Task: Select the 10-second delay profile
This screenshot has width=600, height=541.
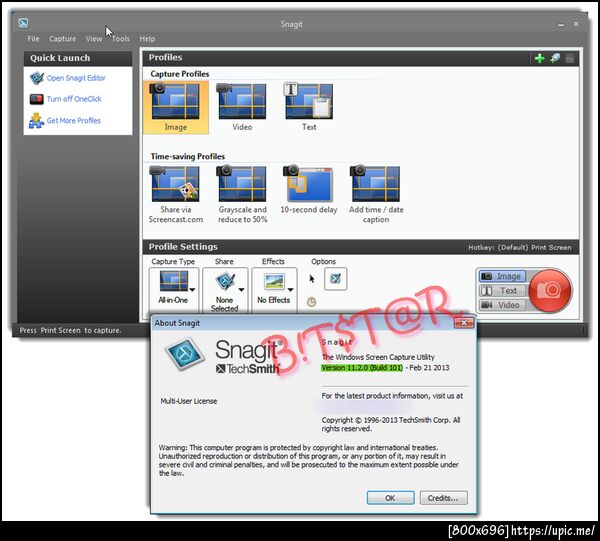Action: pyautogui.click(x=309, y=190)
